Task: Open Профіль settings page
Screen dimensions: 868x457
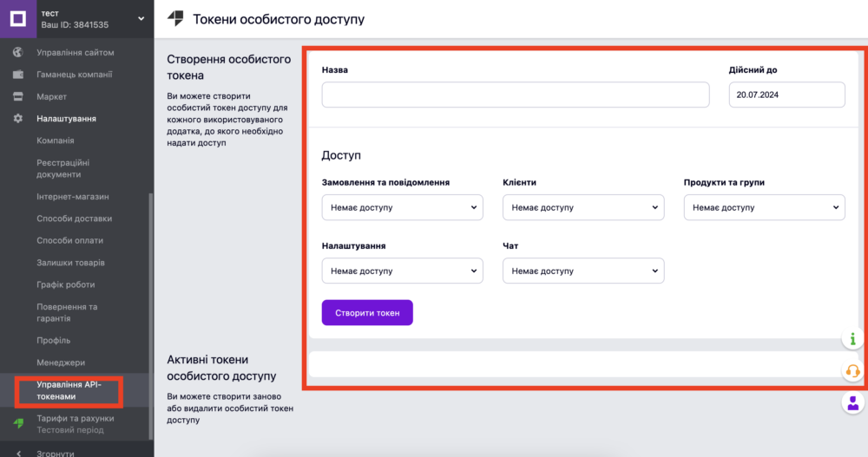Action: (x=53, y=340)
